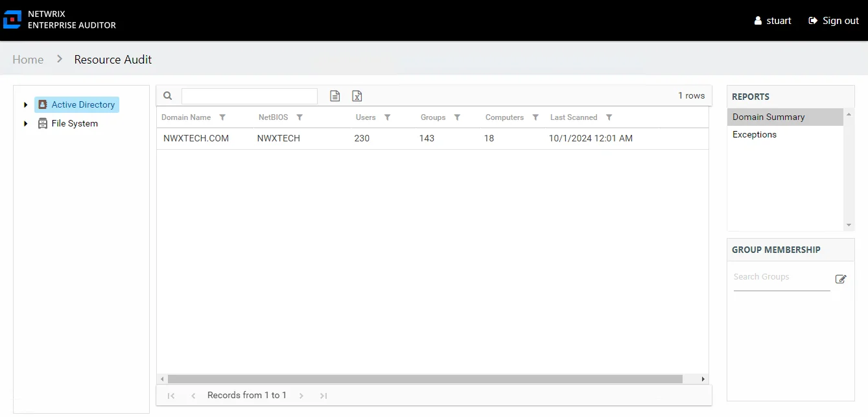Click the user silhouette icon beside stuart
The width and height of the screenshot is (868, 417).
(x=758, y=21)
